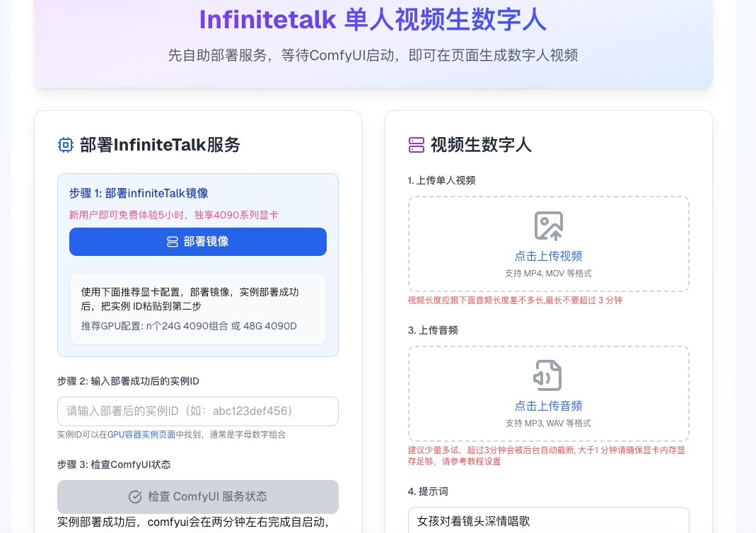Click the 推荐GPU配置 recommendation text
756x533 pixels.
[189, 326]
